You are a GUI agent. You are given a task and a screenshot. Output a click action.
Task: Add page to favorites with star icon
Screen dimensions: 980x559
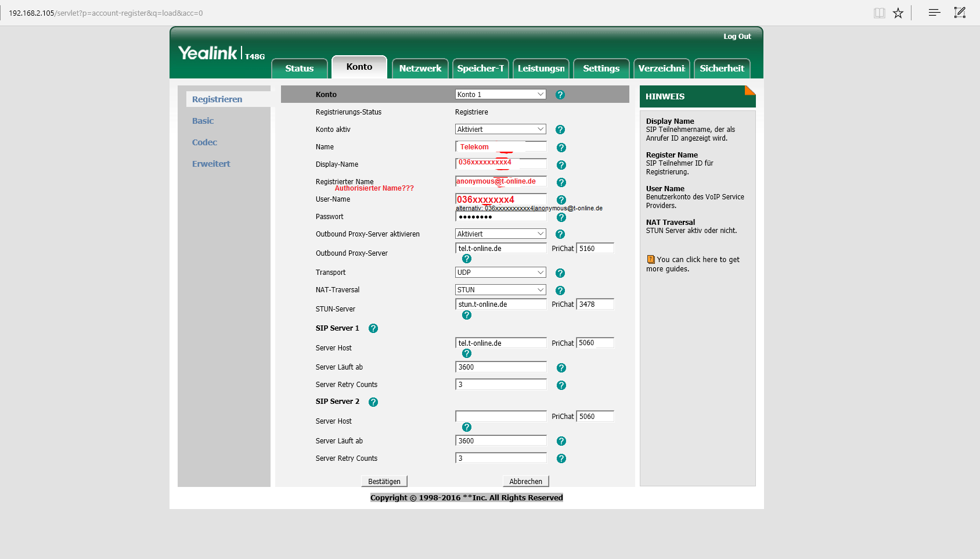pyautogui.click(x=898, y=13)
